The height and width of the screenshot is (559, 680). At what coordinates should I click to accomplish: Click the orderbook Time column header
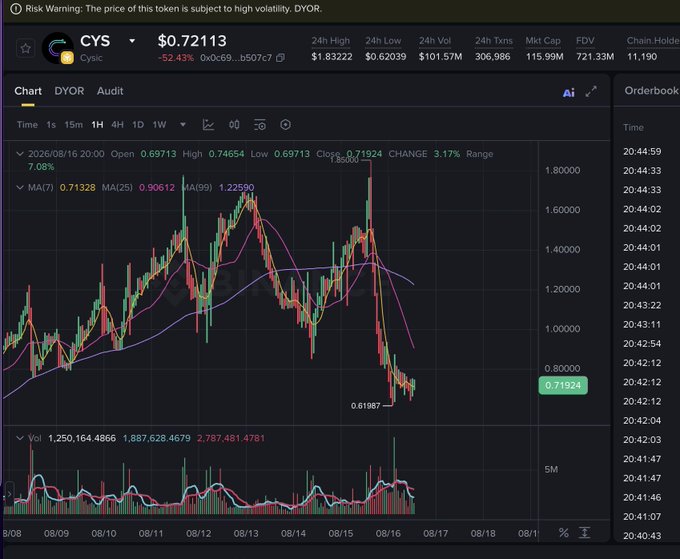633,127
